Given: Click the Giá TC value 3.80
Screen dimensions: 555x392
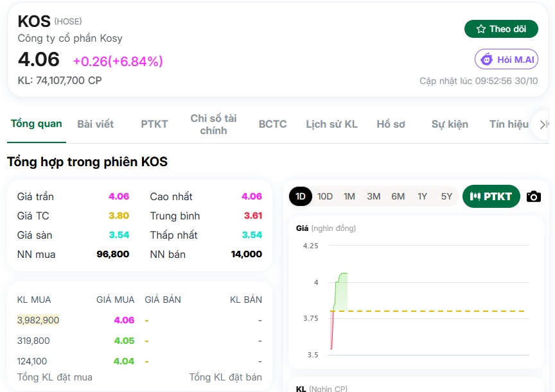Looking at the screenshot, I should coord(119,216).
